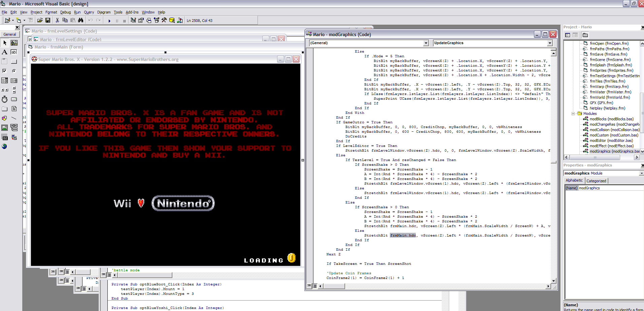The image size is (644, 311).
Task: Open the Form Layout Window toolbar icon
Action: point(149,21)
